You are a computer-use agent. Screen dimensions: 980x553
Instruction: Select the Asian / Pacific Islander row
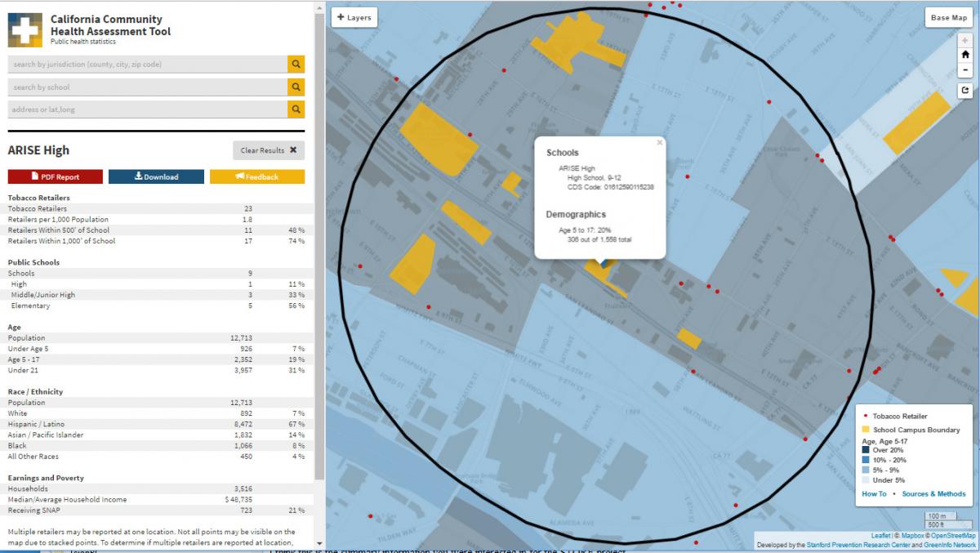[x=156, y=435]
